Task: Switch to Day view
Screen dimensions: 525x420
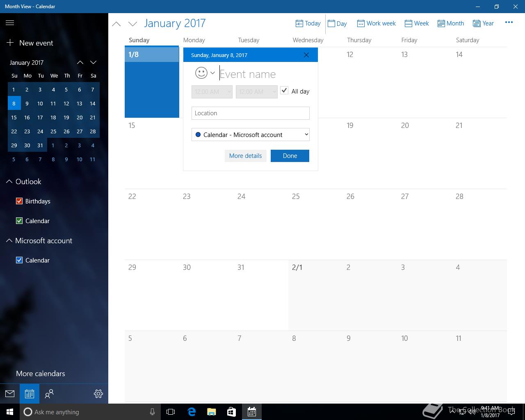Action: pos(337,23)
